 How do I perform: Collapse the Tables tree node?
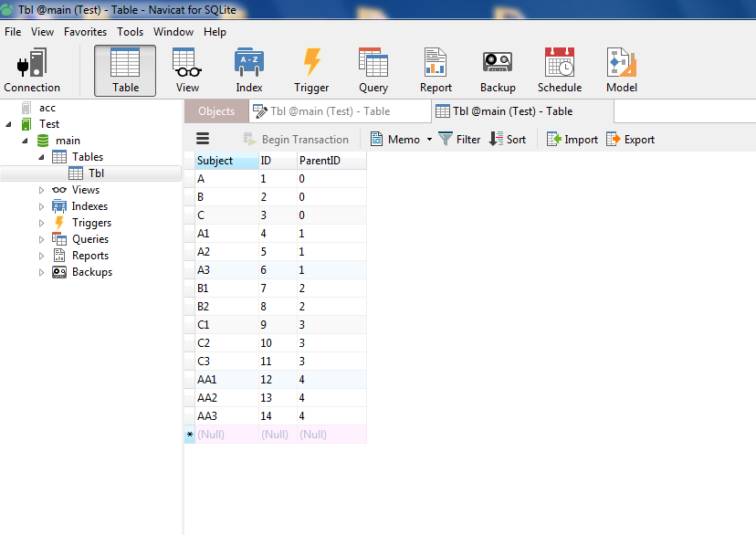41,157
